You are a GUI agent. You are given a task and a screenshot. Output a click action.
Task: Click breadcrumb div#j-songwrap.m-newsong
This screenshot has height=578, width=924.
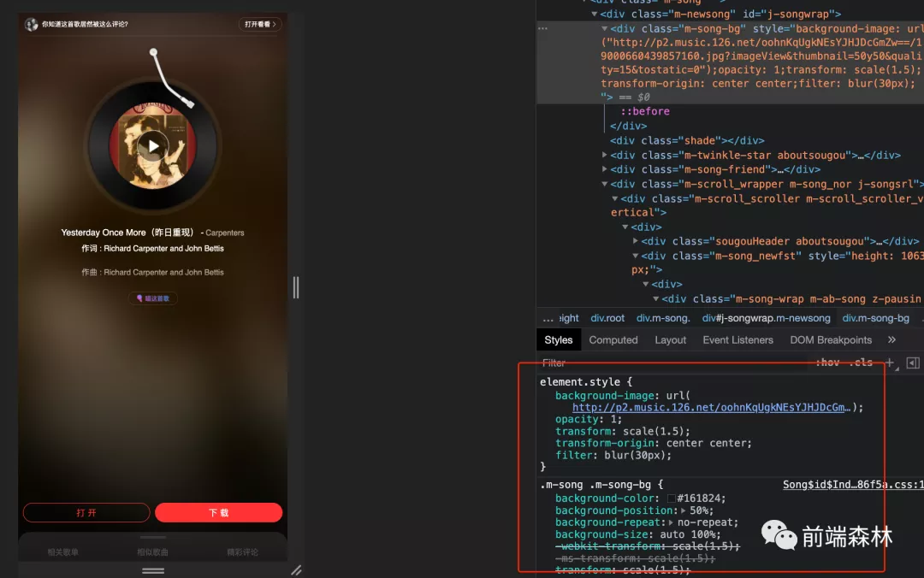click(x=766, y=318)
